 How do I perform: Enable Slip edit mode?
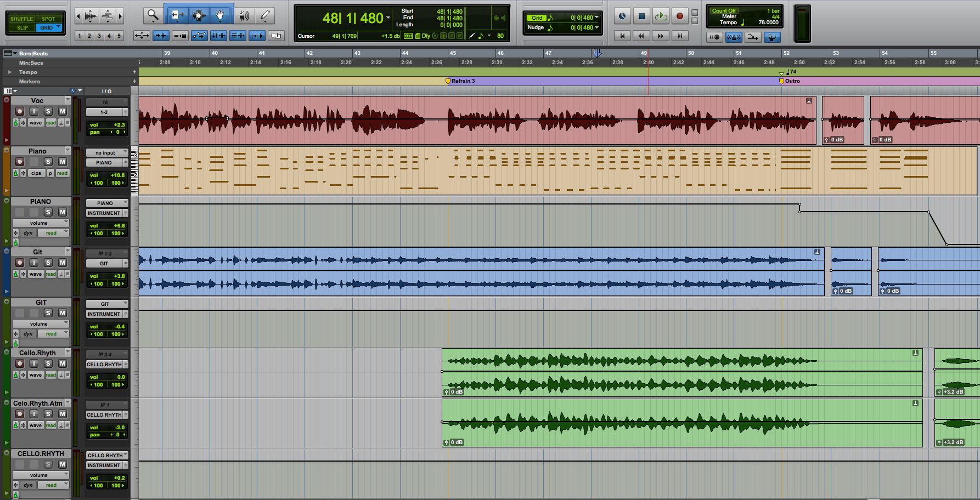click(22, 27)
